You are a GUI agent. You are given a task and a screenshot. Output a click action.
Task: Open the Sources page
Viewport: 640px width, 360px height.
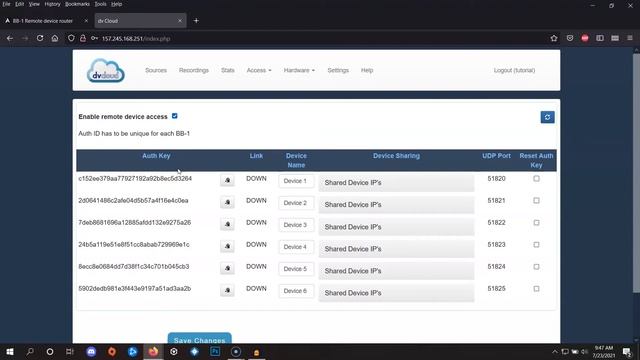click(156, 70)
